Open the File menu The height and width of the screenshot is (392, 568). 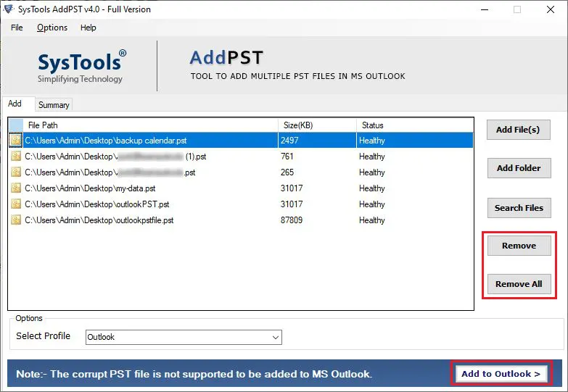[x=17, y=28]
